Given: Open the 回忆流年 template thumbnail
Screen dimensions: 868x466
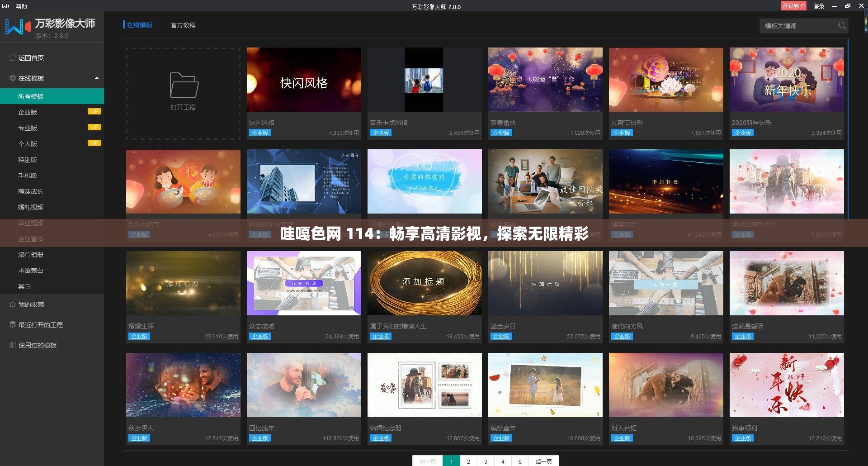Looking at the screenshot, I should (x=304, y=385).
